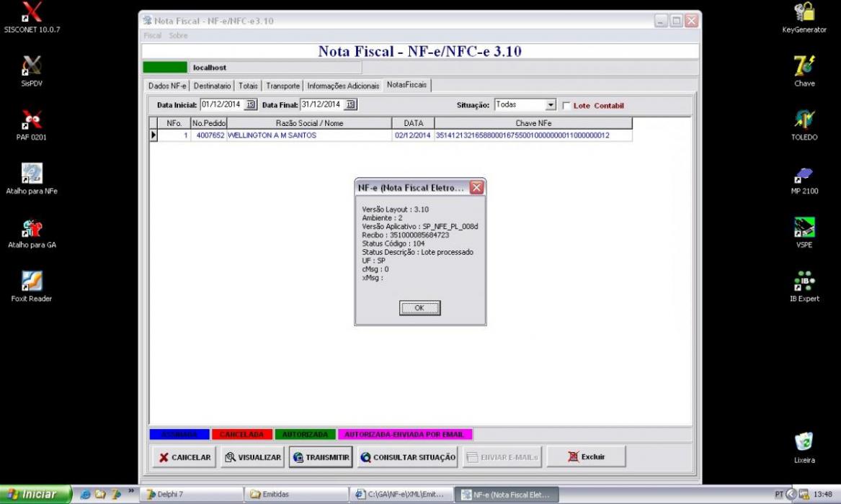Switch to the Transporte tab
Screen dimensions: 841x504
[282, 86]
